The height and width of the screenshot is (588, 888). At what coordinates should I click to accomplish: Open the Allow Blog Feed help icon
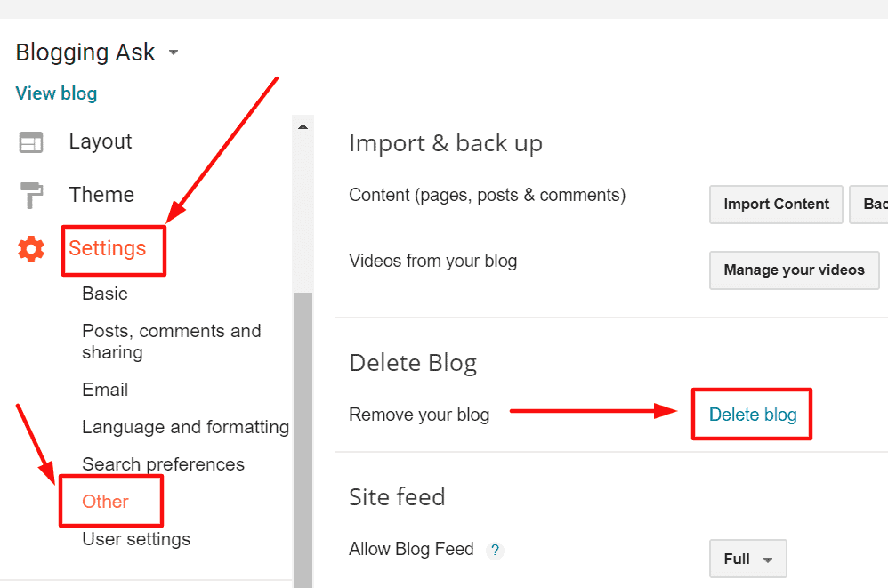(x=495, y=550)
